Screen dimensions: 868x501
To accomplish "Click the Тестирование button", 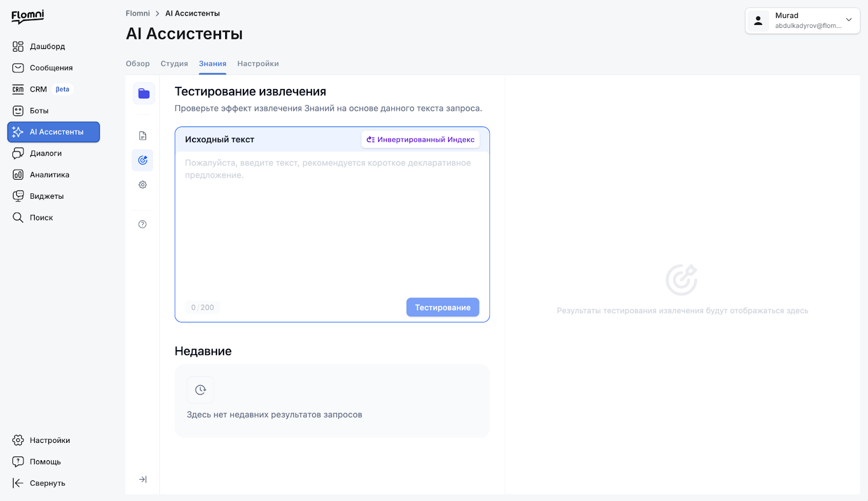I will point(443,307).
